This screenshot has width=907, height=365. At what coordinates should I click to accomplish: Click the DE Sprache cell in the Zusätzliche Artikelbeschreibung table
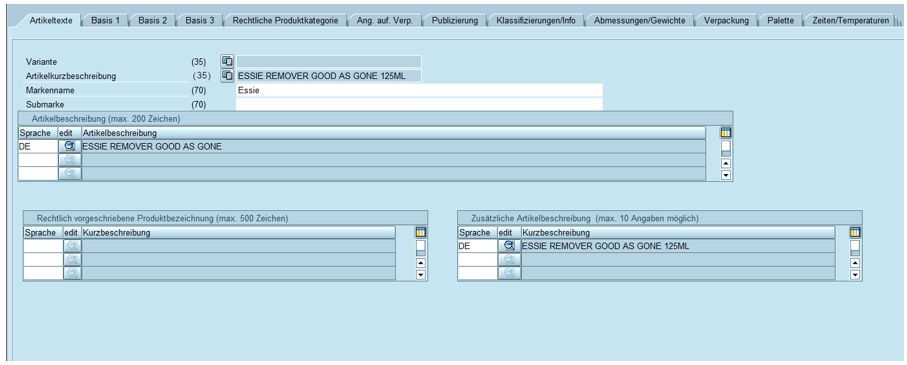(478, 246)
